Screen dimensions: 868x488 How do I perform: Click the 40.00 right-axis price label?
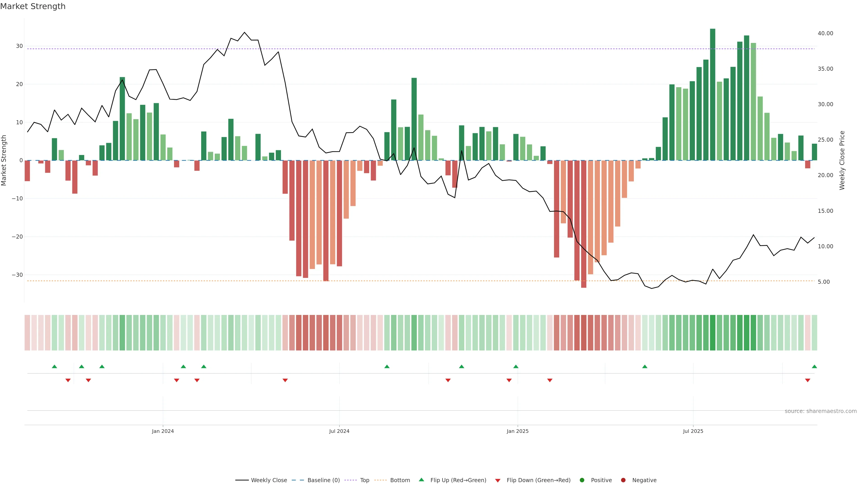[825, 33]
